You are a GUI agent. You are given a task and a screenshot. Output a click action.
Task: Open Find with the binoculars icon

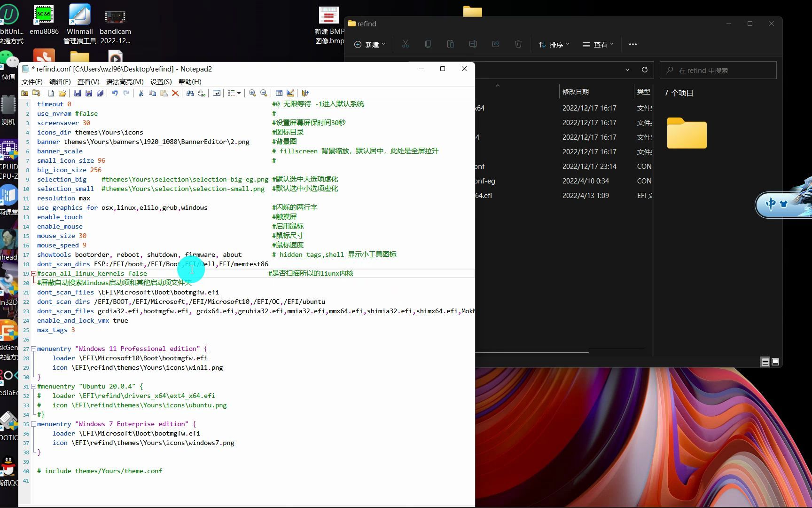point(190,93)
